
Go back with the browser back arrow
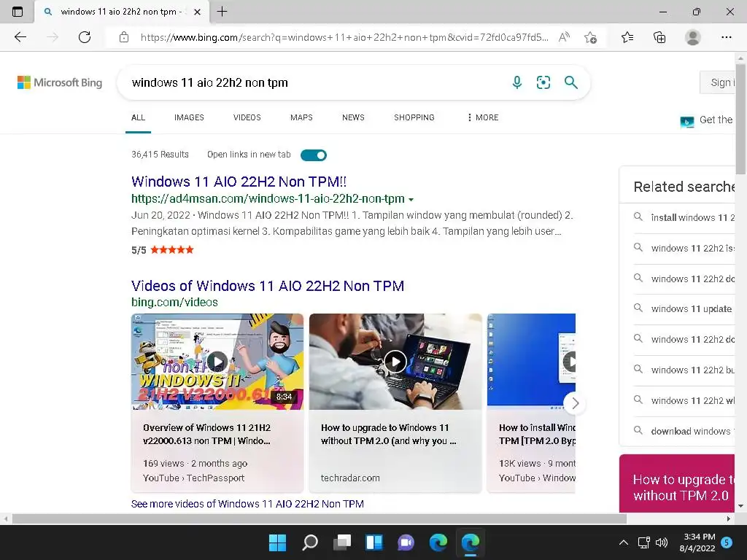tap(20, 37)
